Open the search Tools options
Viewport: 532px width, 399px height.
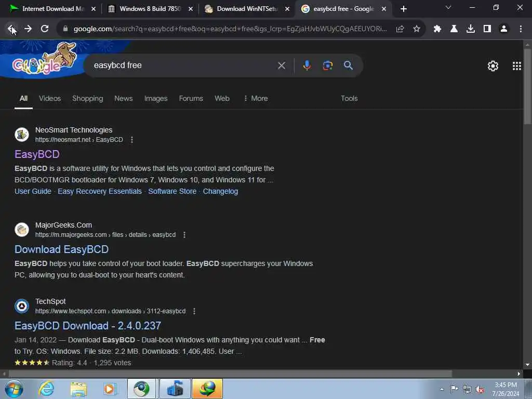tap(349, 98)
